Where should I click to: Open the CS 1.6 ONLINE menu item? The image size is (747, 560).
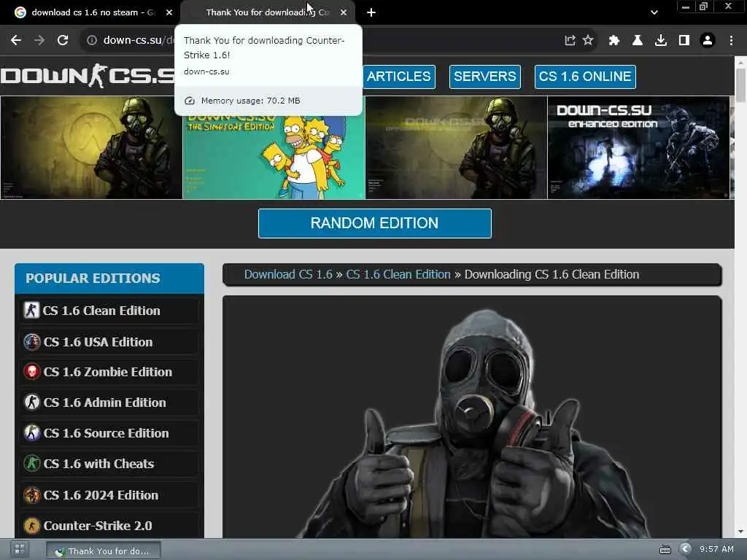click(x=585, y=77)
